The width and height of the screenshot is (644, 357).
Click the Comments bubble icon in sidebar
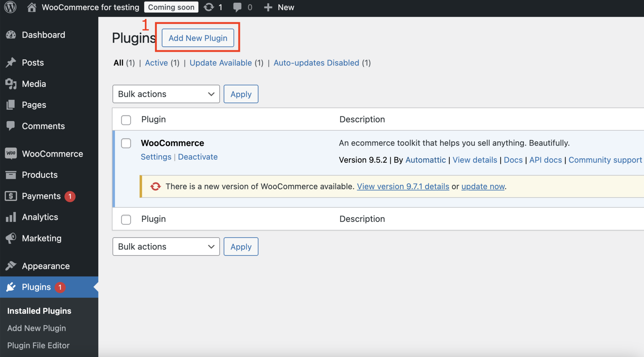[x=11, y=126]
